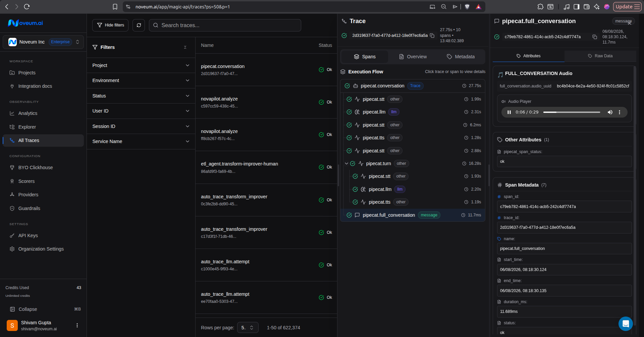Open rows per page dropdown
644x337 pixels.
(x=248, y=328)
